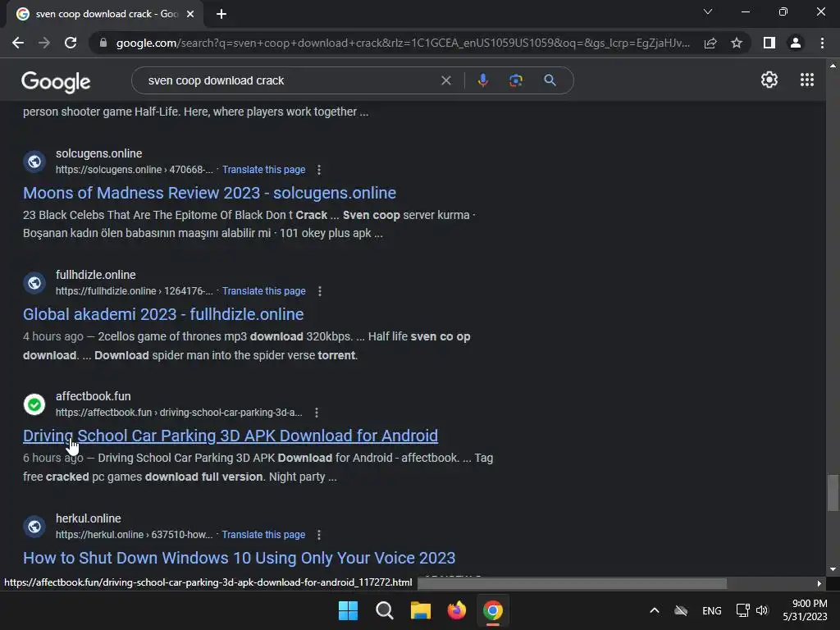
Task: Open the network status tray icon
Action: point(742,610)
